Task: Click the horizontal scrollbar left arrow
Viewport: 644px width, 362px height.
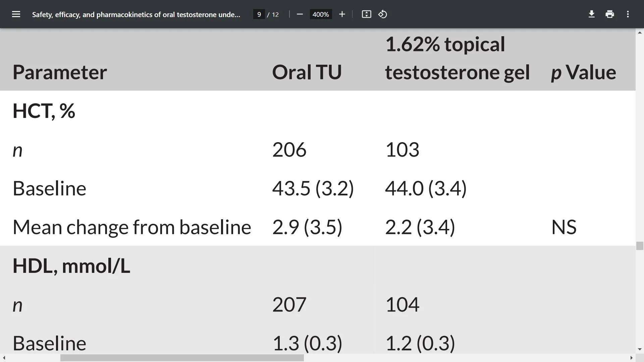Action: [x=4, y=358]
